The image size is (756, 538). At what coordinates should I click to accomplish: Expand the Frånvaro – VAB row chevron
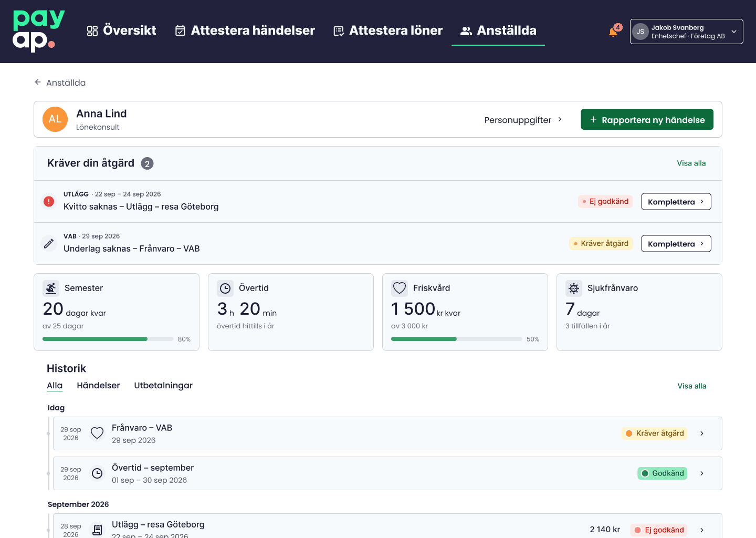tap(702, 433)
